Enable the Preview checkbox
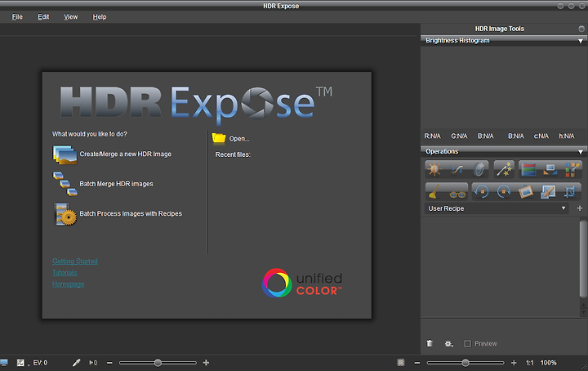This screenshot has height=371, width=588. [467, 343]
